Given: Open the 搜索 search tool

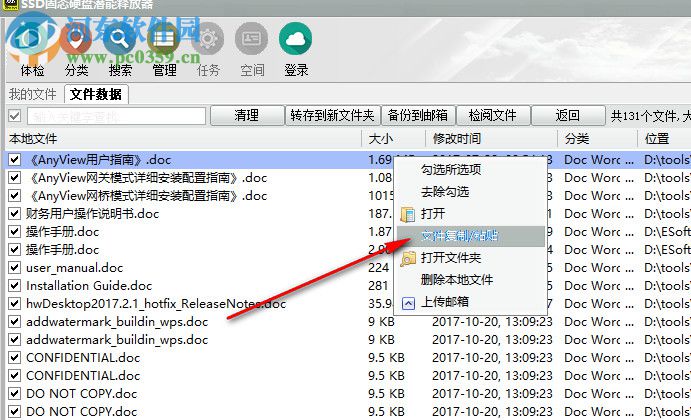Looking at the screenshot, I should coord(120,51).
